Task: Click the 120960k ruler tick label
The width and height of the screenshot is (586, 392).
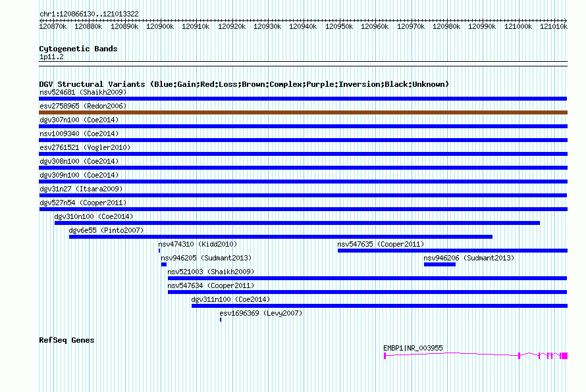Action: click(x=375, y=26)
